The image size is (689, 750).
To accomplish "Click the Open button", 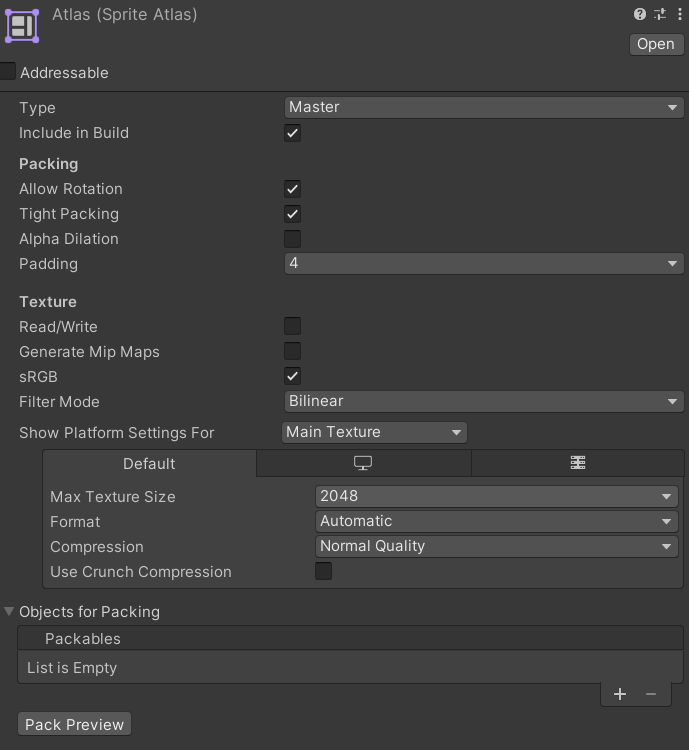I will (x=656, y=44).
